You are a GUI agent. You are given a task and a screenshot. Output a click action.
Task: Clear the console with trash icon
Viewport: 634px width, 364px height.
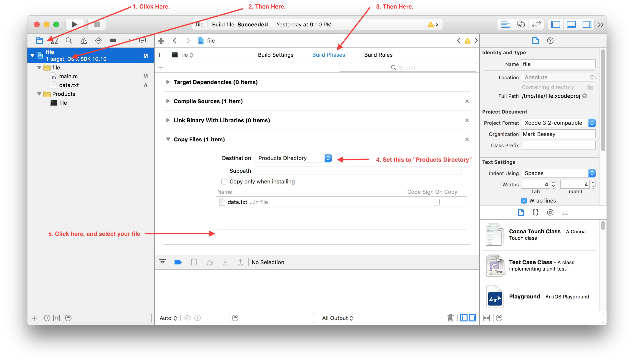(x=450, y=318)
